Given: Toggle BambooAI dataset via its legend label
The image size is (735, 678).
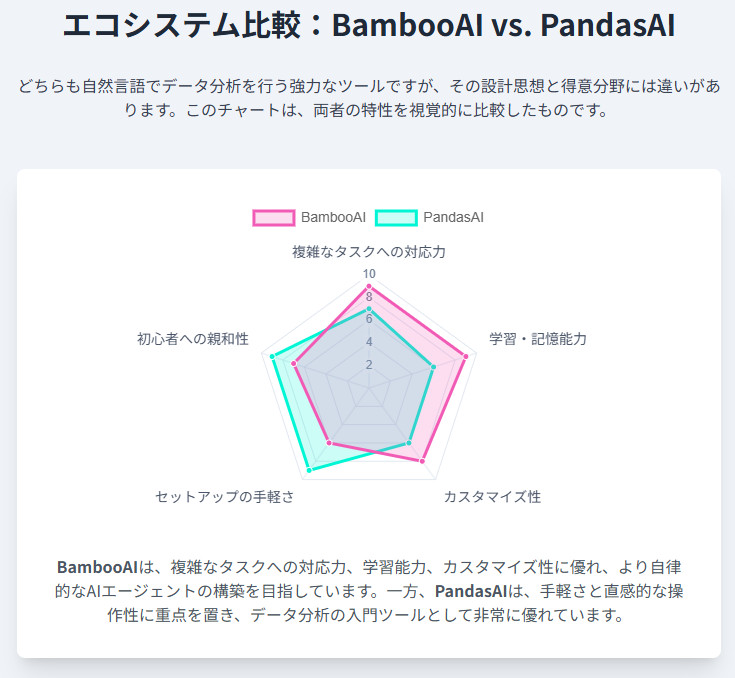Looking at the screenshot, I should click(333, 217).
